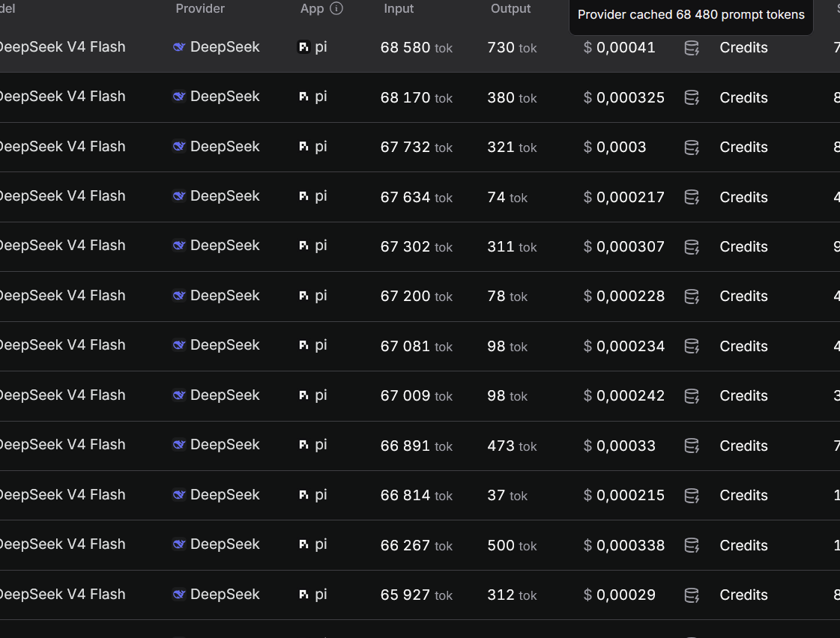Click Credits in the 67 302 tok row
The height and width of the screenshot is (638, 840).
tap(743, 247)
